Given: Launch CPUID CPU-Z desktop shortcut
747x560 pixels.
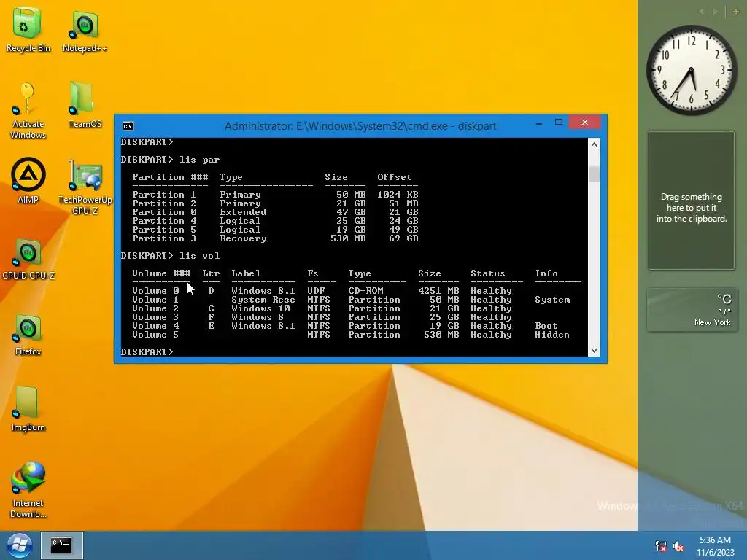Looking at the screenshot, I should [28, 259].
